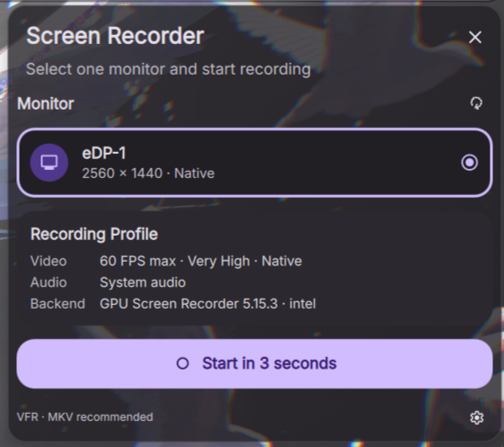Start recording in 3 seconds

(x=254, y=363)
